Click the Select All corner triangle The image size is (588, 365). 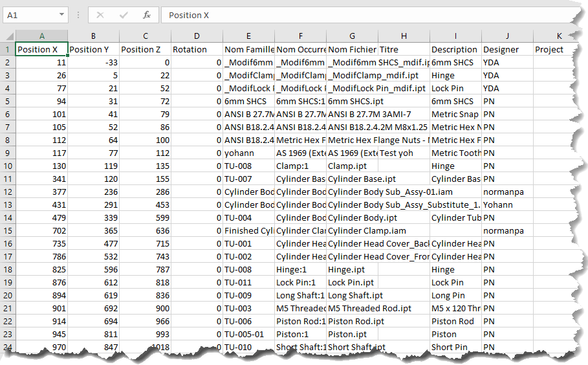tap(9, 36)
